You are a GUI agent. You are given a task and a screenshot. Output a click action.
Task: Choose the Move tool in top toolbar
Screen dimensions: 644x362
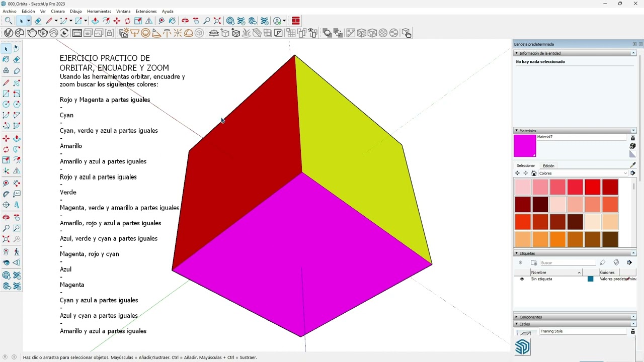click(x=117, y=21)
